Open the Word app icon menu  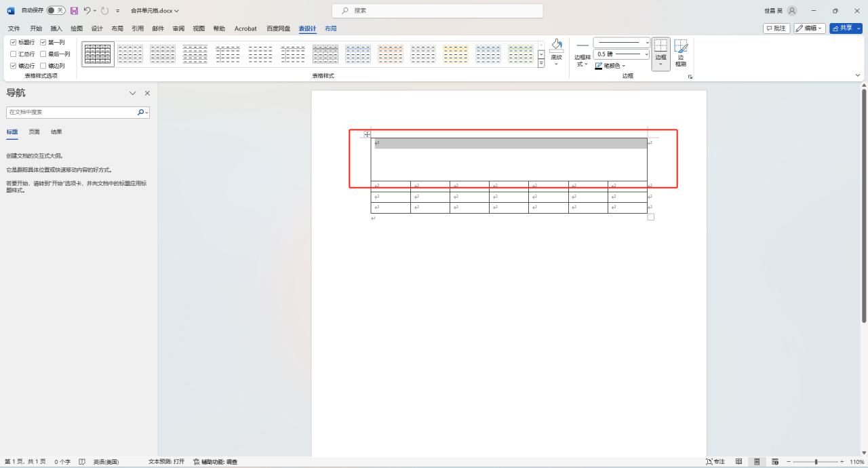coord(10,11)
